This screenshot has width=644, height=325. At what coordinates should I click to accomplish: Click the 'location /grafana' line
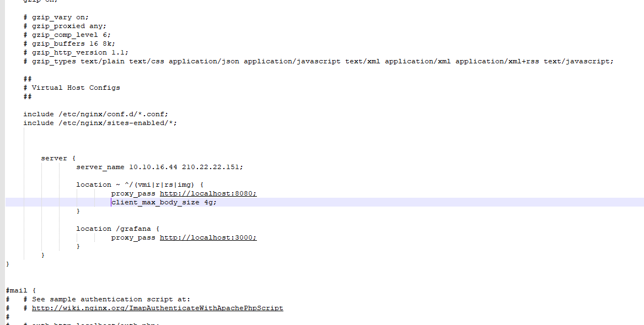pos(117,229)
